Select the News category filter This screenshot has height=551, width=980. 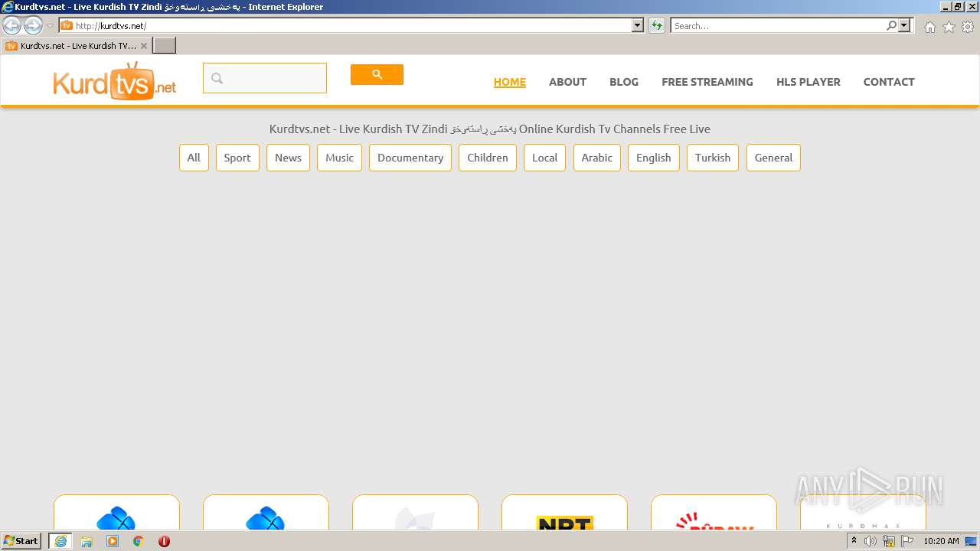288,158
